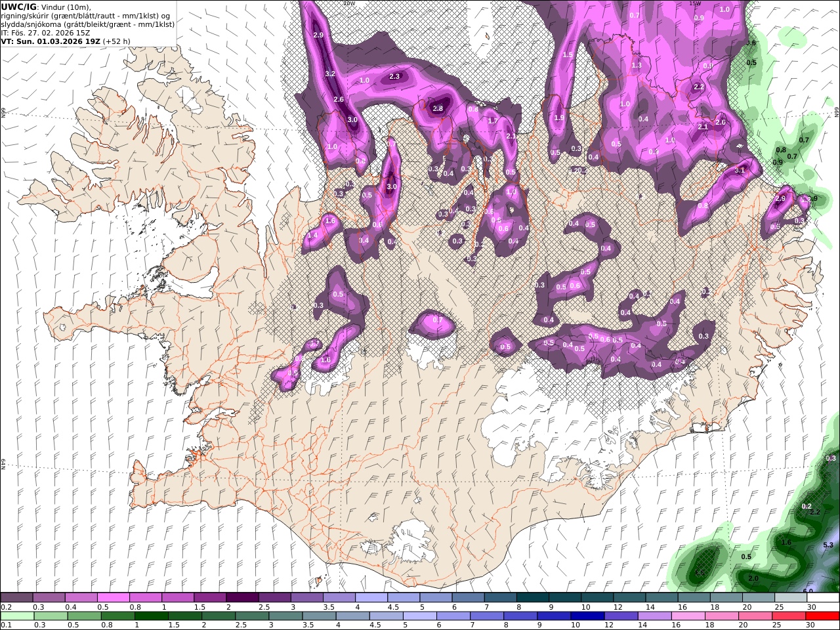Click the "0.1" label in the bottom legend row
The height and width of the screenshot is (630, 840).
5,625
